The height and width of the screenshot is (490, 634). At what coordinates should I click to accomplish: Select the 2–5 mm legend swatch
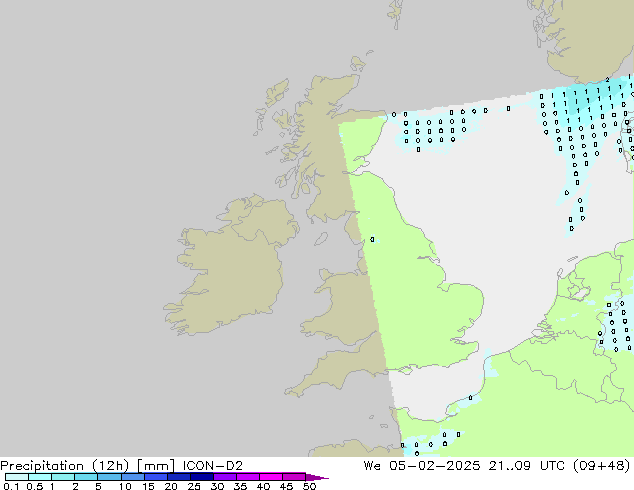pyautogui.click(x=86, y=477)
